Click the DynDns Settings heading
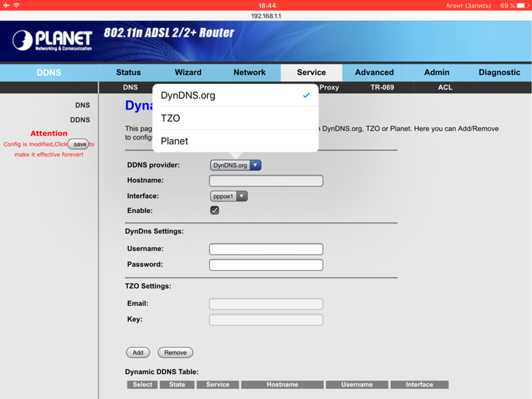Screen dimensions: 532x399 click(x=154, y=231)
